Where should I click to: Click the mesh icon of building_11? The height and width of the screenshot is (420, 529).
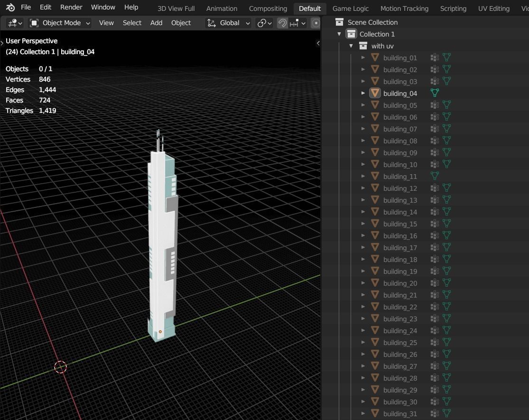[x=375, y=176]
